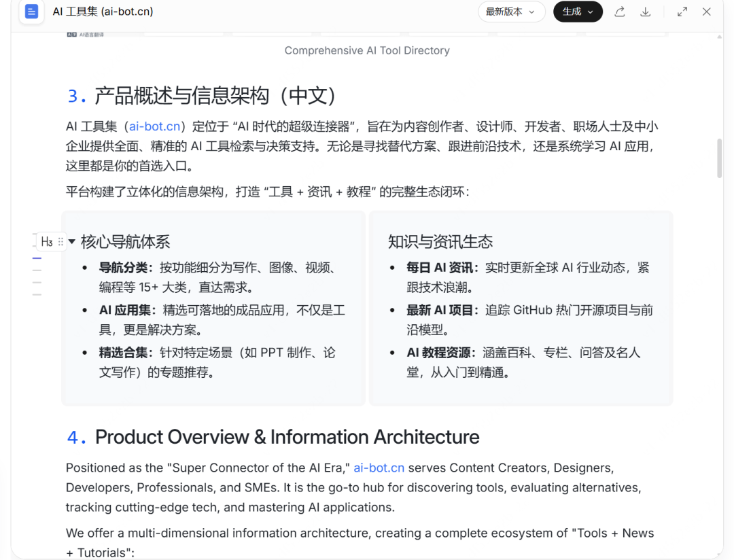Select the H3 heading level badge

click(47, 241)
